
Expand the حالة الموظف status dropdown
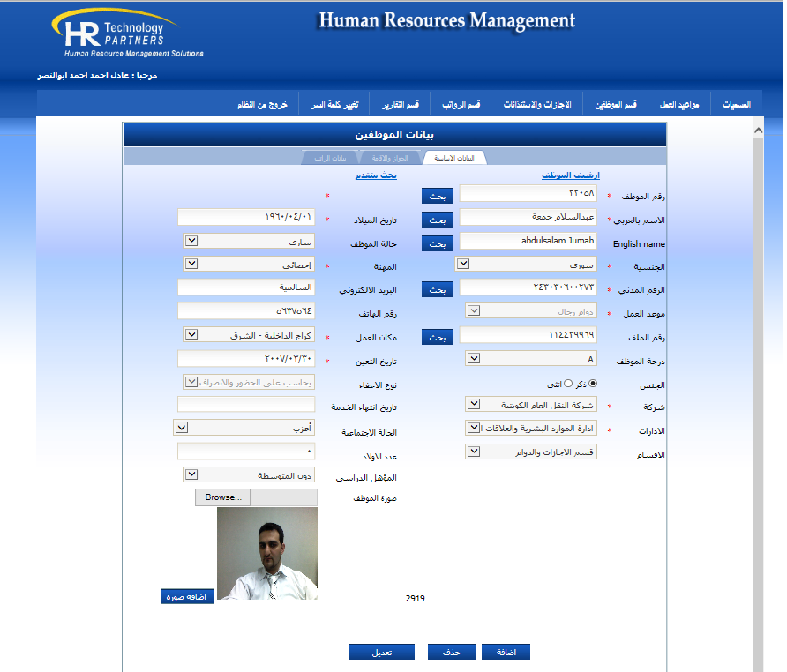tap(191, 240)
